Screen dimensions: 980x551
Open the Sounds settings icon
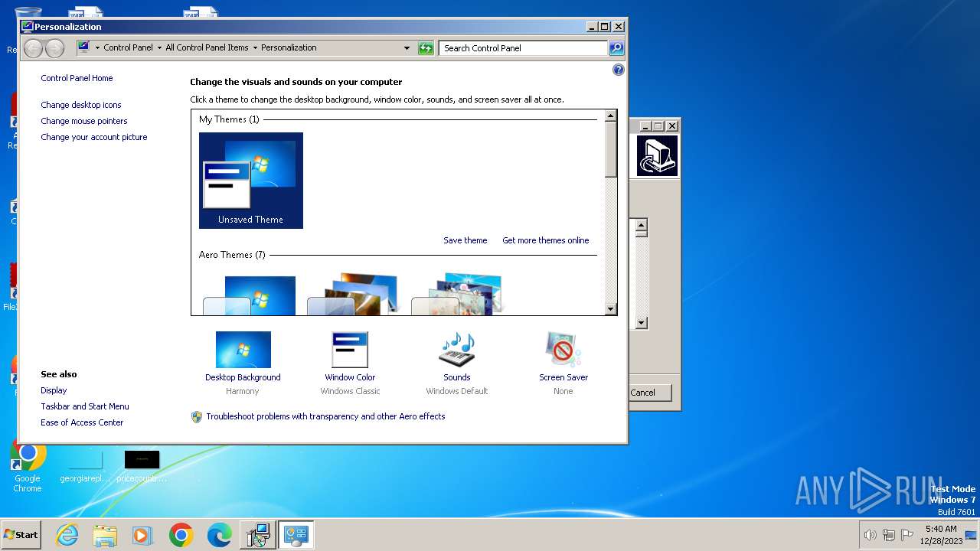(457, 350)
